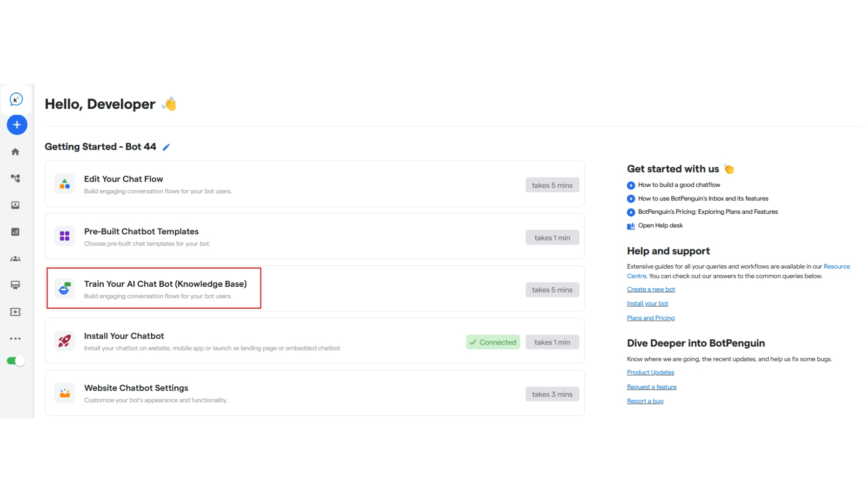Follow the Create a new bot link
This screenshot has height=502, width=868.
651,289
